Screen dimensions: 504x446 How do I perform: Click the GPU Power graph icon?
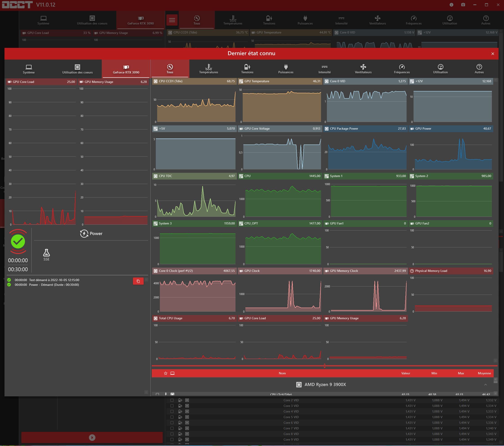click(x=412, y=129)
